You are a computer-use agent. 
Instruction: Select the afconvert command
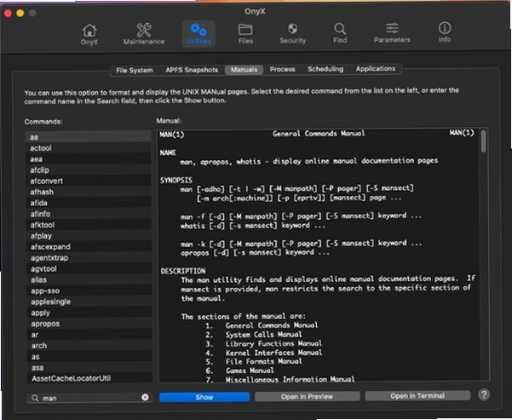[88, 181]
